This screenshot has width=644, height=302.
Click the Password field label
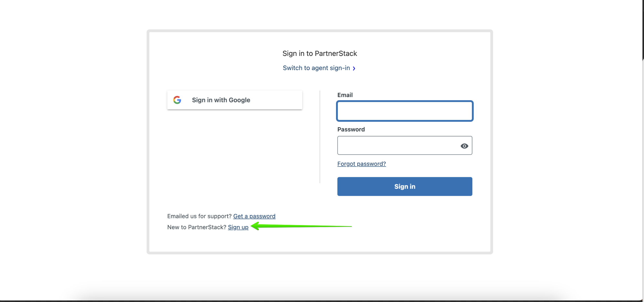351,129
